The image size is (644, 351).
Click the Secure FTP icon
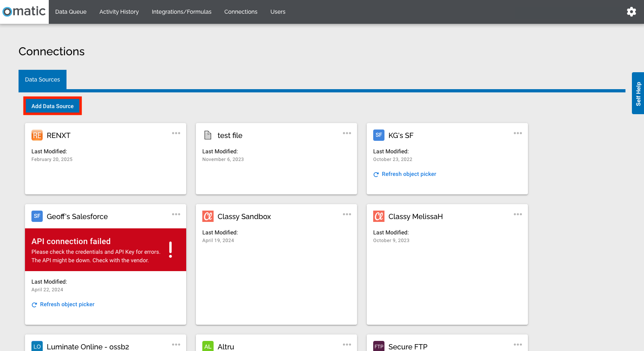tap(379, 346)
